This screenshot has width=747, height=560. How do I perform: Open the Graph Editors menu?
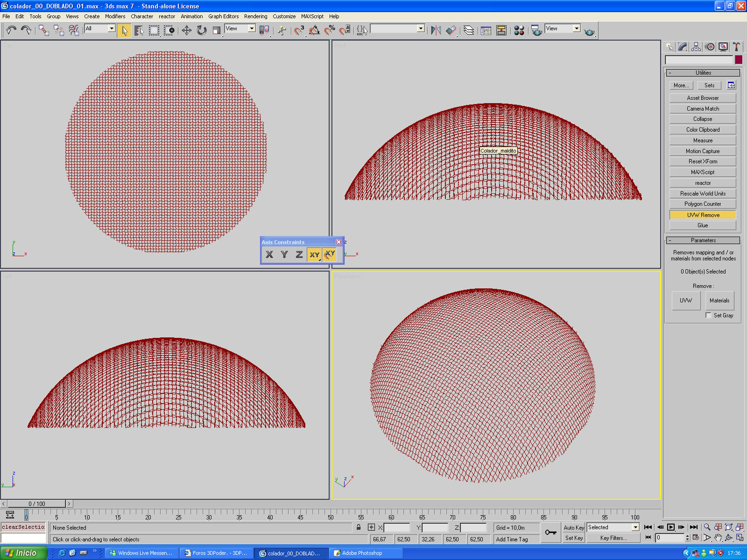tap(223, 16)
